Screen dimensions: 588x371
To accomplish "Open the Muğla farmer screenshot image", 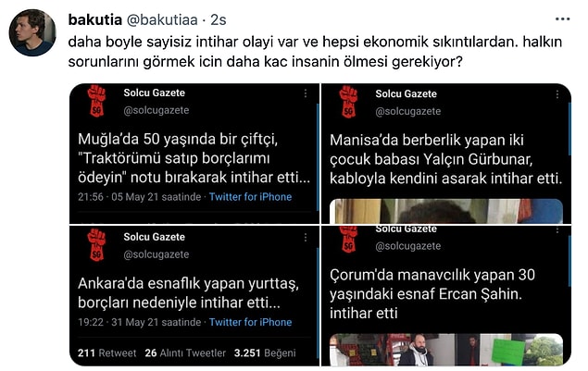I will click(194, 154).
